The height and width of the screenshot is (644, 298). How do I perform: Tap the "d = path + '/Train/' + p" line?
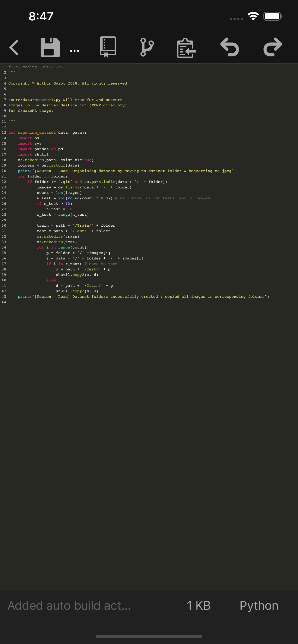84,286
